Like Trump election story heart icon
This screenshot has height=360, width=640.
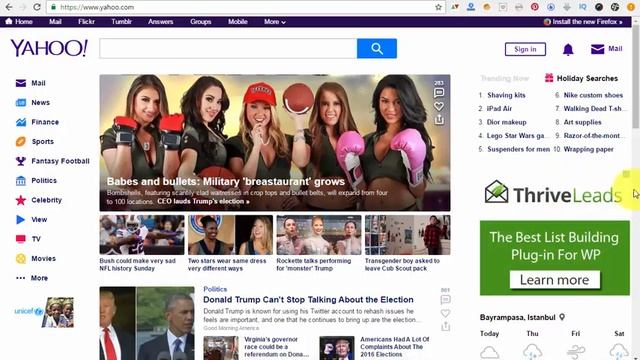[x=445, y=313]
